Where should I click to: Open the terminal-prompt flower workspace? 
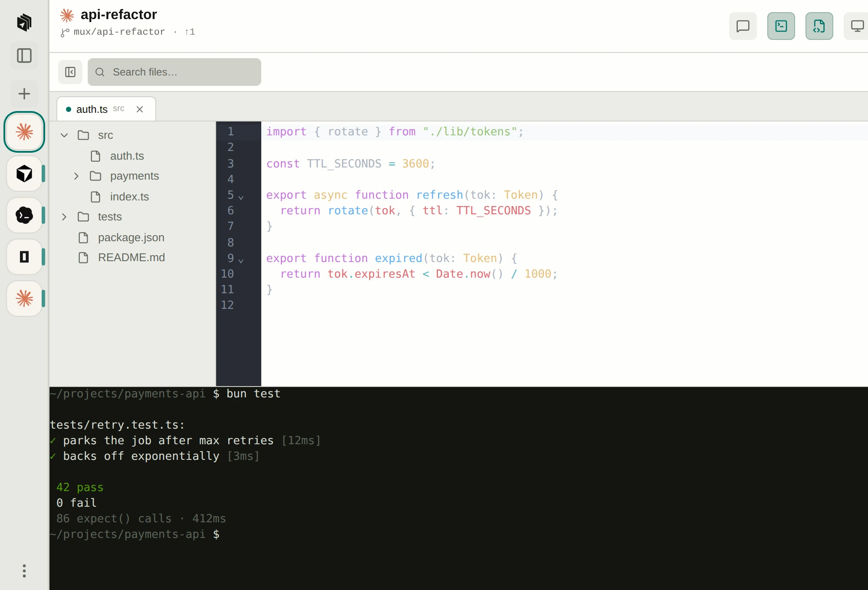point(24,215)
